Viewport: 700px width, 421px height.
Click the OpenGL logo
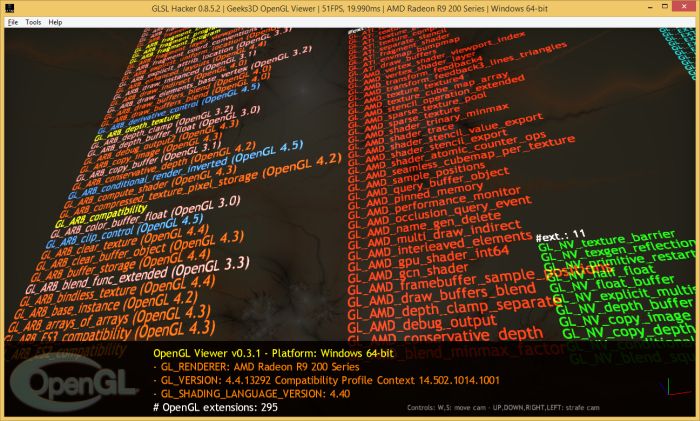pos(74,382)
